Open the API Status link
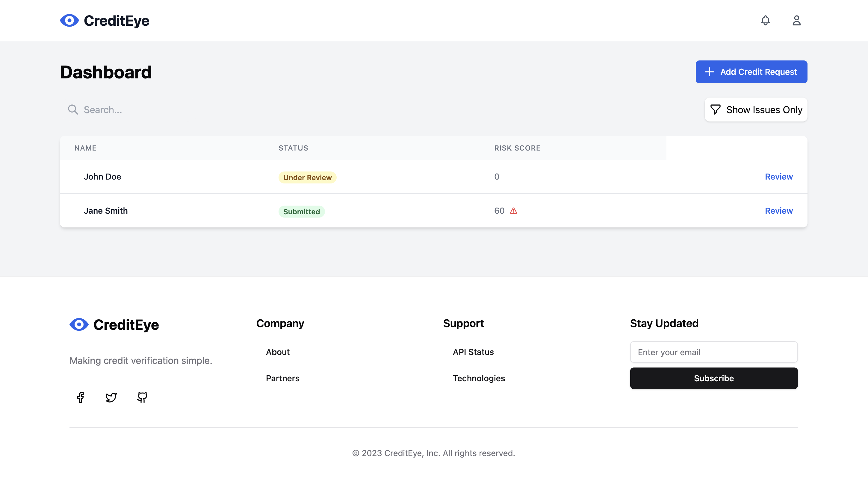Image resolution: width=868 pixels, height=492 pixels. click(473, 352)
